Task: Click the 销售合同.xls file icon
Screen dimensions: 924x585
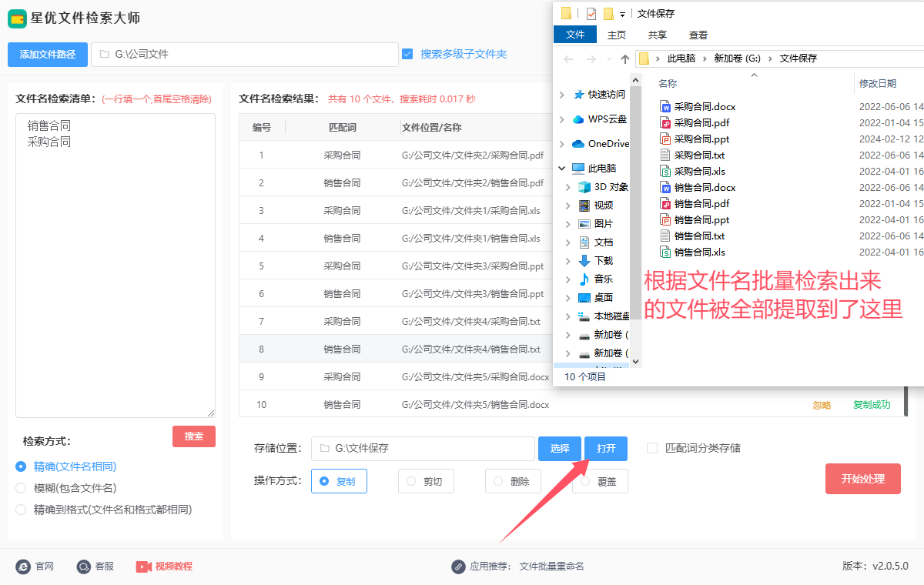Action: 666,252
